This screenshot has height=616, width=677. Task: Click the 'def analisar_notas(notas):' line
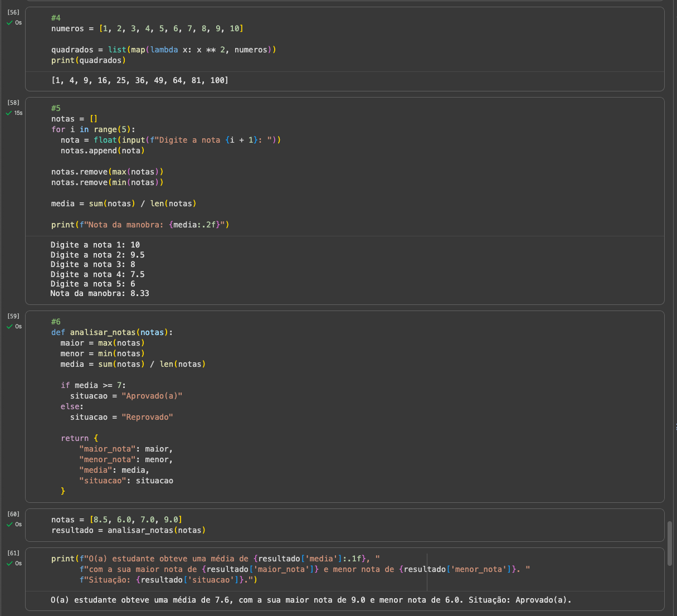tap(111, 332)
